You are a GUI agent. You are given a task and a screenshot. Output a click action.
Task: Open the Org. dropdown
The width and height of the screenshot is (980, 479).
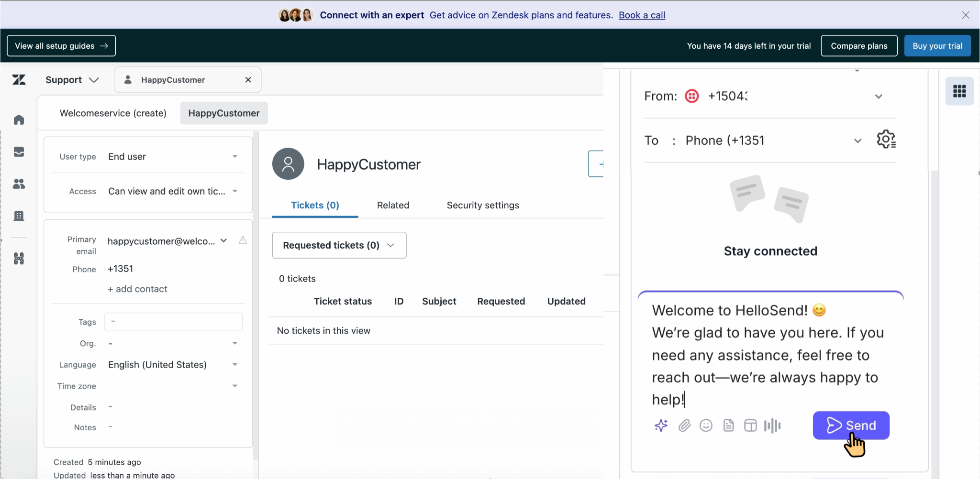click(x=173, y=344)
